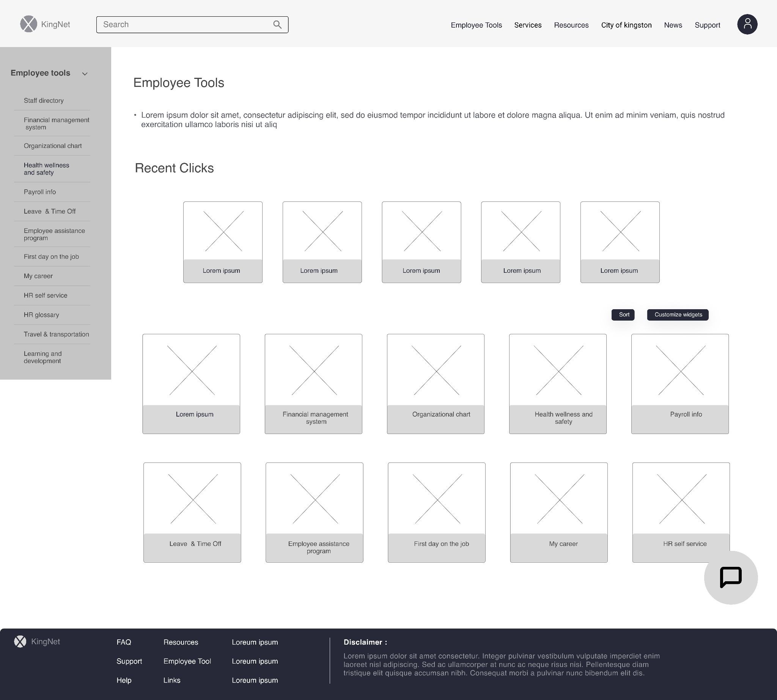
Task: Click Resources link in the footer
Action: (x=181, y=642)
